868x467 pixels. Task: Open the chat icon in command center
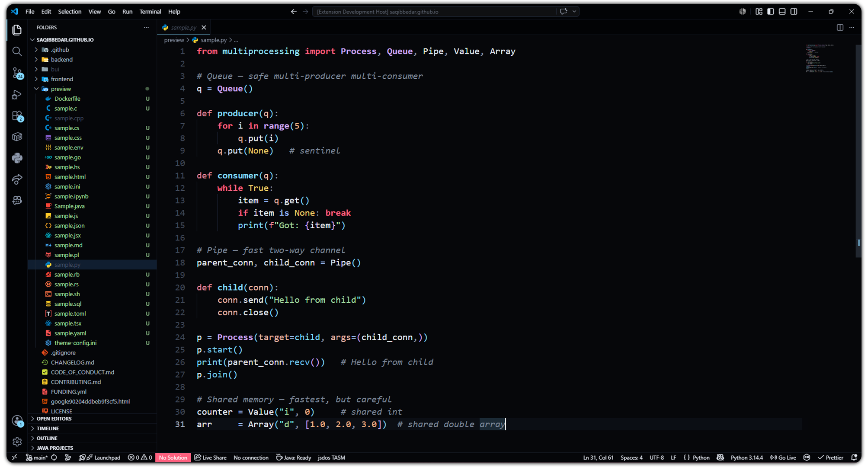pos(563,12)
